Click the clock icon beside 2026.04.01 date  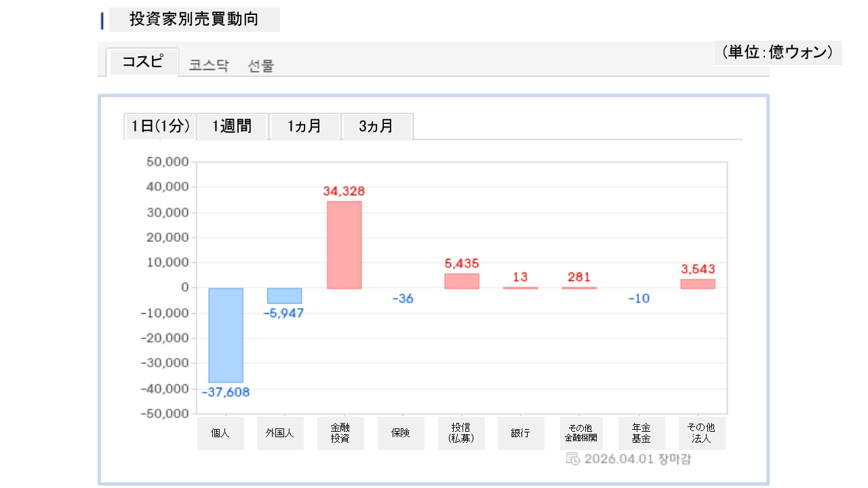coord(572,459)
